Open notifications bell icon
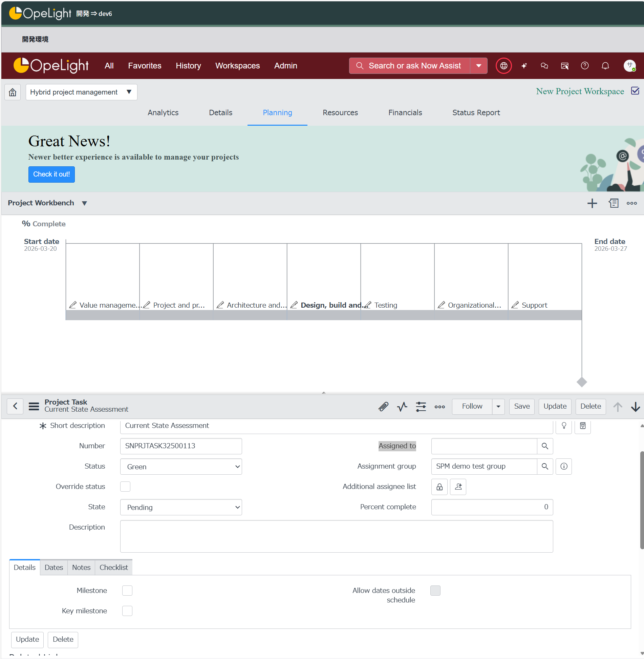Screen dimensions: 644x659 click(605, 66)
